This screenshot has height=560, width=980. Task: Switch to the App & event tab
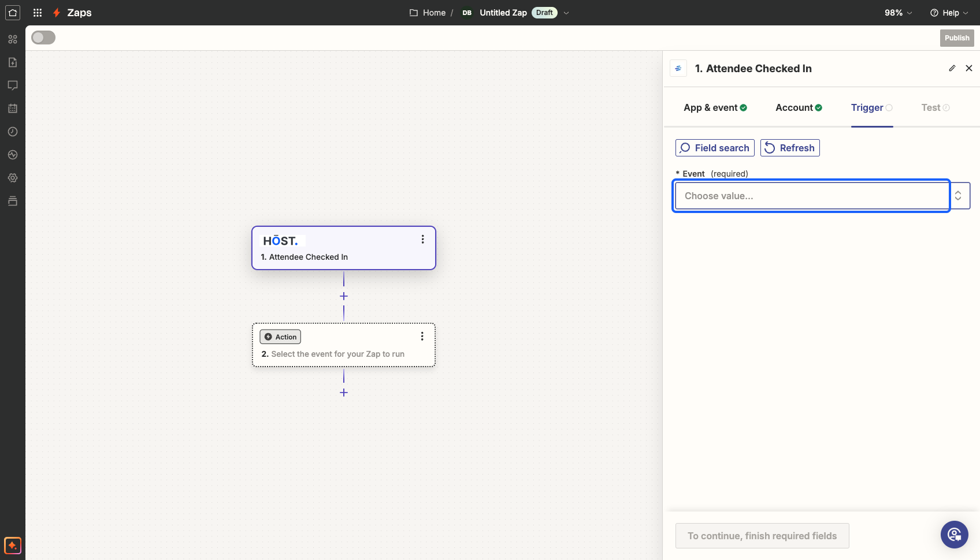[715, 107]
